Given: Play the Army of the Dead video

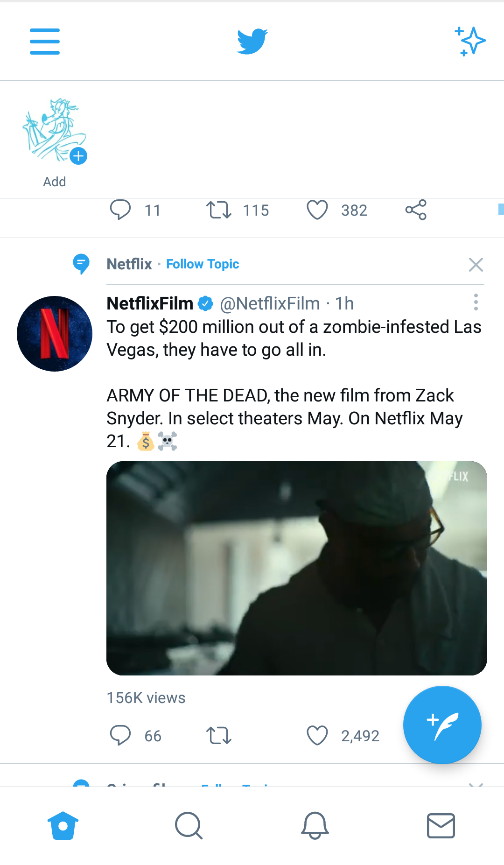Looking at the screenshot, I should 297,568.
